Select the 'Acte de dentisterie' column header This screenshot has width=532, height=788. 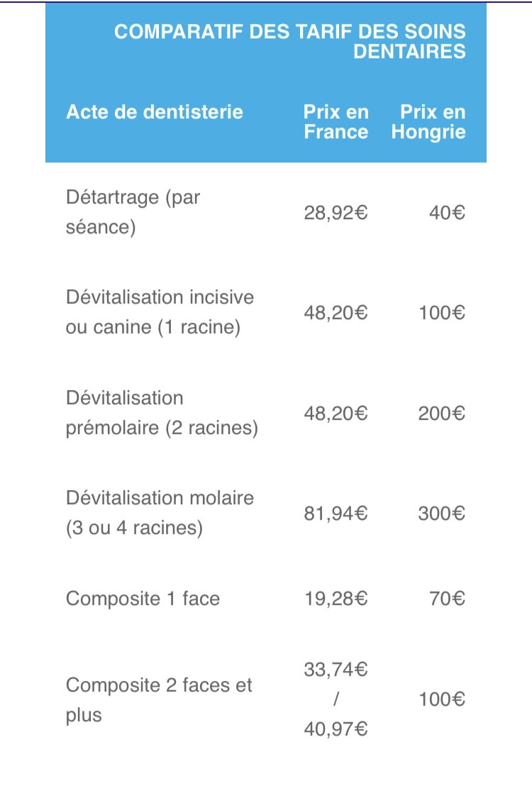click(155, 112)
